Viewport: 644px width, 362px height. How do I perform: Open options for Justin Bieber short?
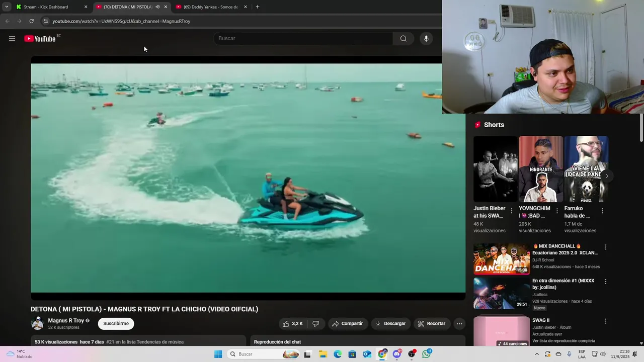[x=512, y=211]
